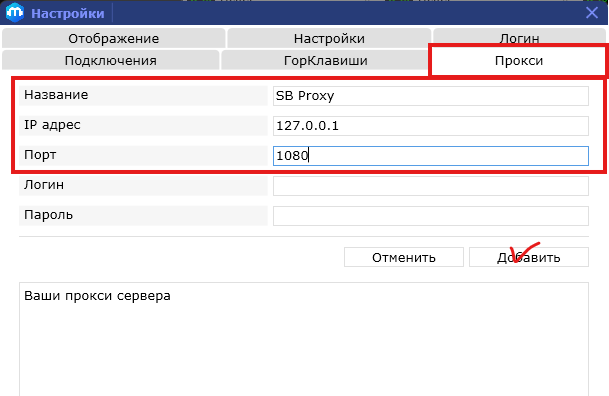This screenshot has height=396, width=609.
Task: Switch to the Настройки tab
Action: pos(329,38)
